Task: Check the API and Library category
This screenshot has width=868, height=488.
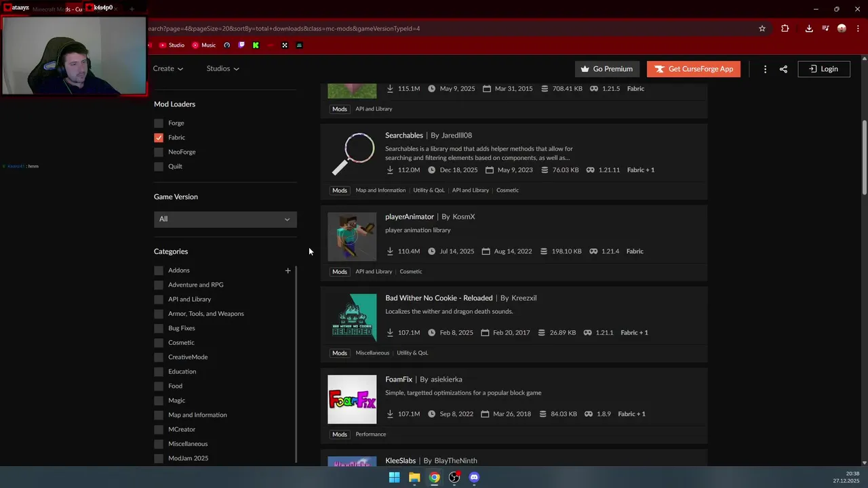Action: click(159, 299)
